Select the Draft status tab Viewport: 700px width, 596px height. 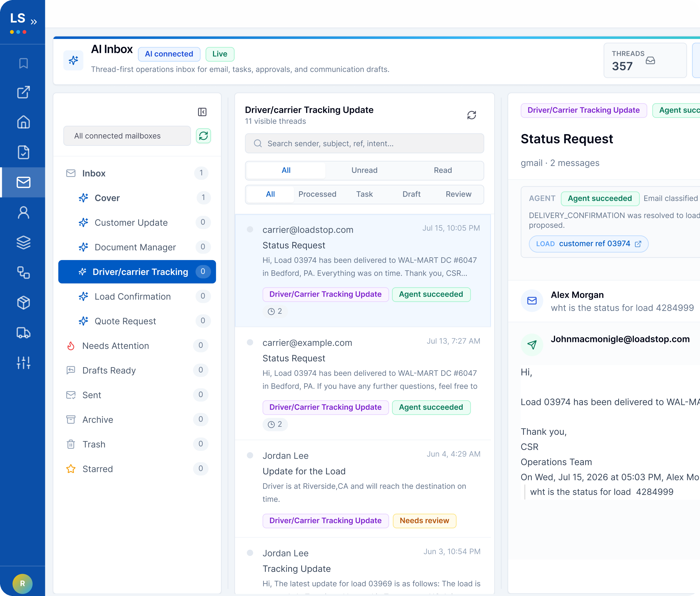411,194
